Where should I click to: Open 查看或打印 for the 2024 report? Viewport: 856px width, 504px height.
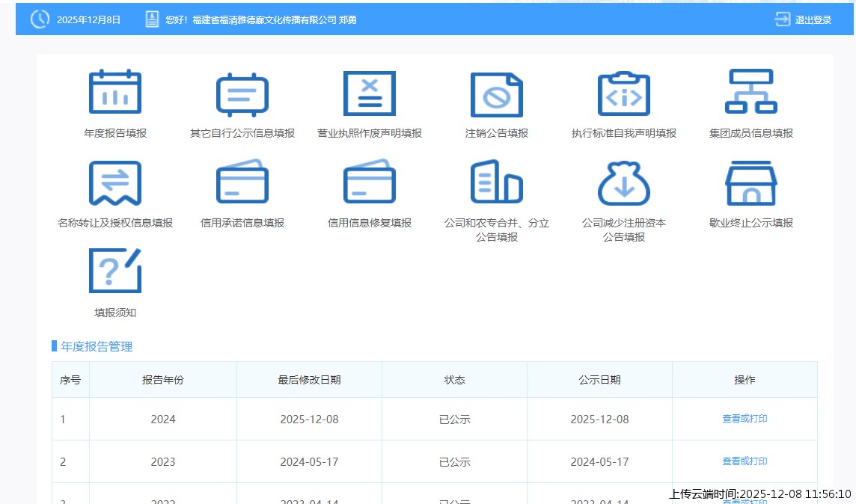tap(744, 419)
